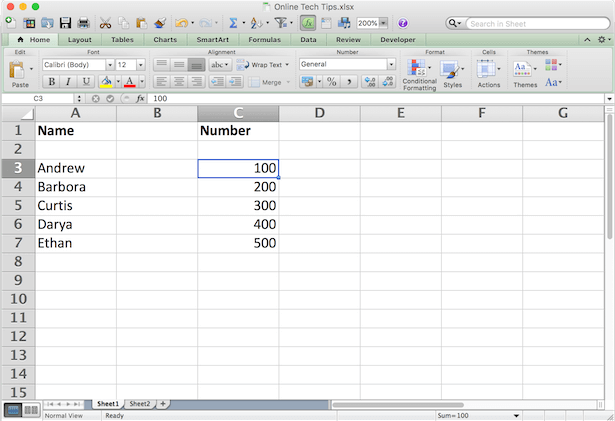Create a new workbook from toolbar
This screenshot has height=421, width=615.
(11, 23)
